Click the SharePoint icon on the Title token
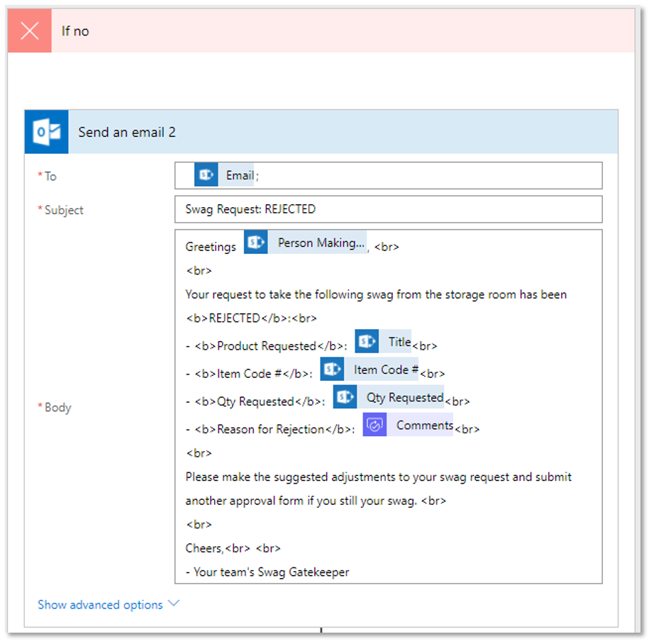Screen dimensions: 649x644 click(x=367, y=342)
